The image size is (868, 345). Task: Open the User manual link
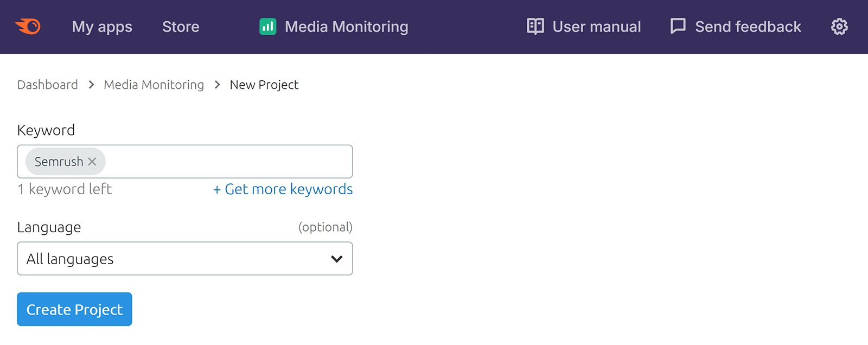tap(597, 27)
